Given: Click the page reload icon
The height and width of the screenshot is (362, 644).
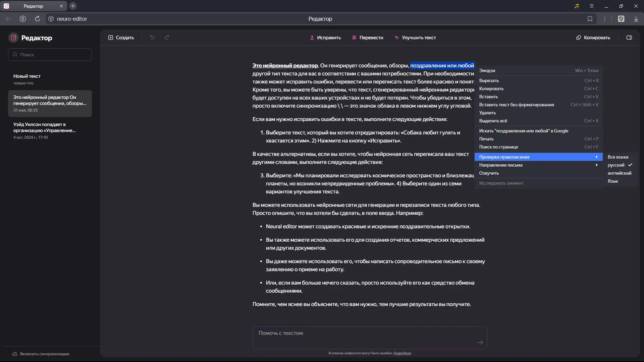Looking at the screenshot, I should point(38,19).
